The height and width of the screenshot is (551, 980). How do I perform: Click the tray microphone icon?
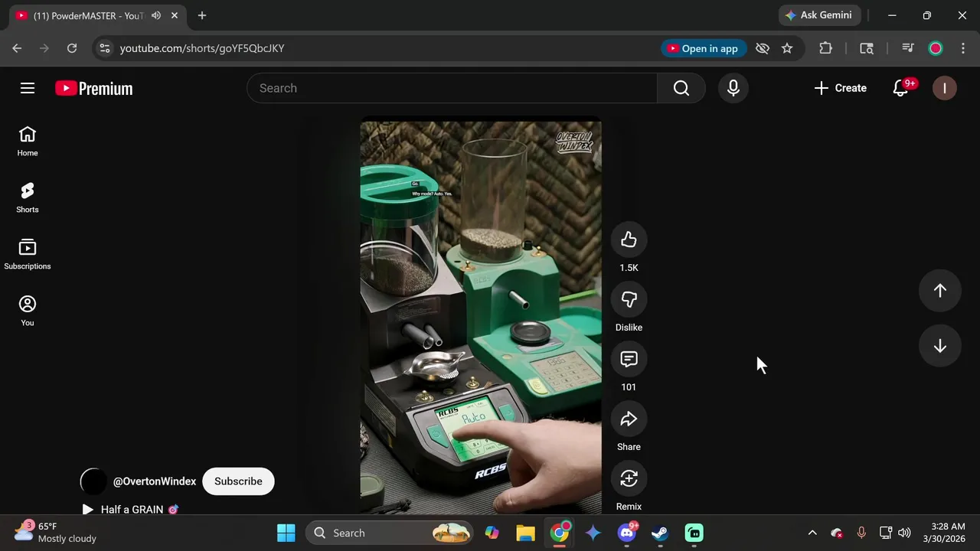861,533
